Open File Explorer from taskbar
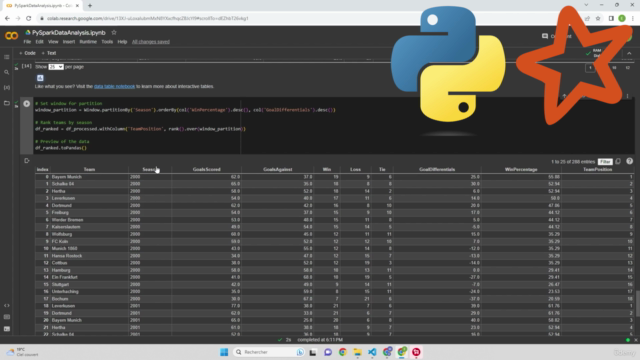Screen dimensions: 640x360 tap(357, 352)
